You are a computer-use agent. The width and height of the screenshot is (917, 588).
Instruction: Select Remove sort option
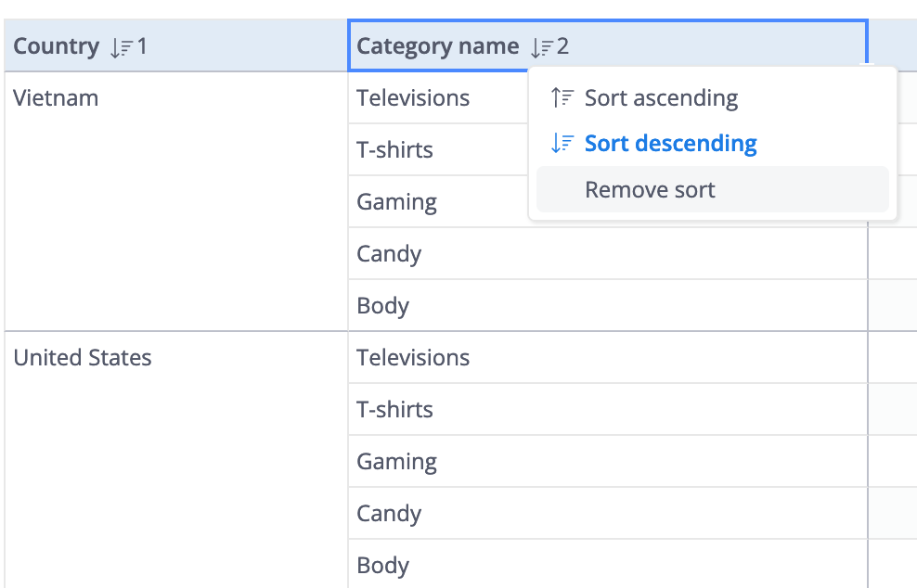[x=712, y=189]
